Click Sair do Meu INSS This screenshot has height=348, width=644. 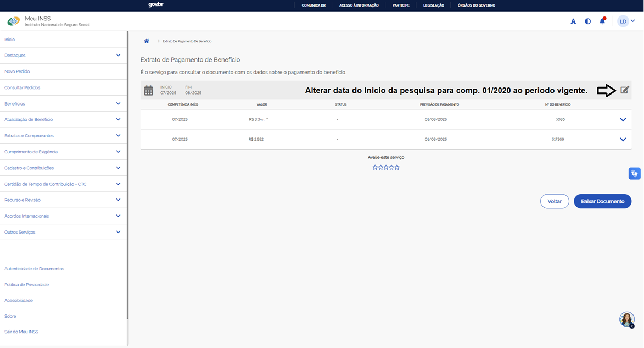[x=21, y=332]
